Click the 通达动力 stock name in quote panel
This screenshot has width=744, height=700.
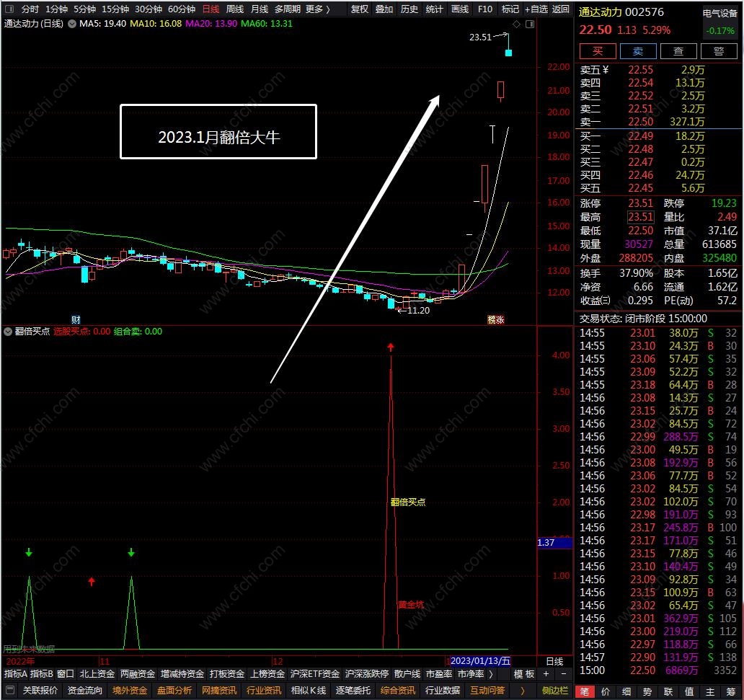(602, 12)
